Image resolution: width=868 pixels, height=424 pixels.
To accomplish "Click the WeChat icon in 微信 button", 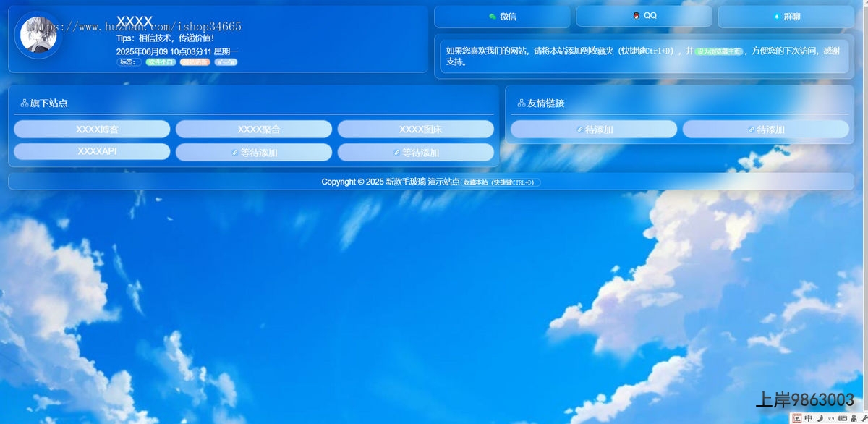I will click(493, 16).
